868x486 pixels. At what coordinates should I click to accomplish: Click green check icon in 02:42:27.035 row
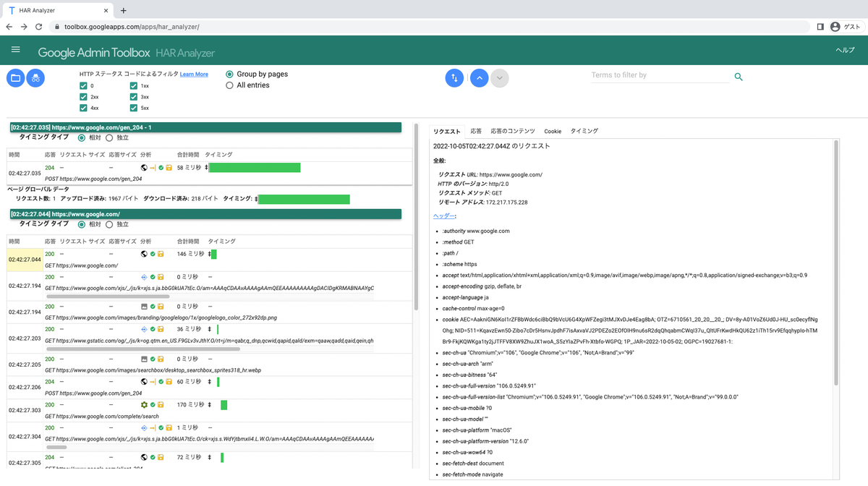161,168
